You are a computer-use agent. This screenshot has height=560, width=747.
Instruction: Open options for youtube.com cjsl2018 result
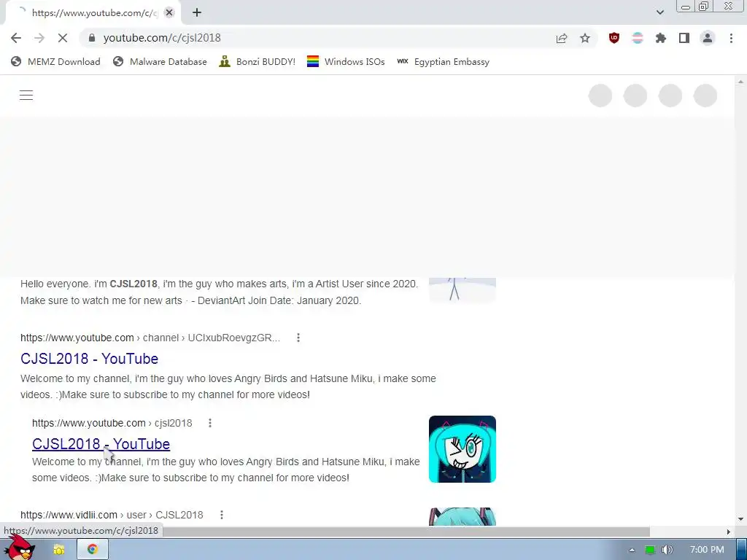[210, 423]
